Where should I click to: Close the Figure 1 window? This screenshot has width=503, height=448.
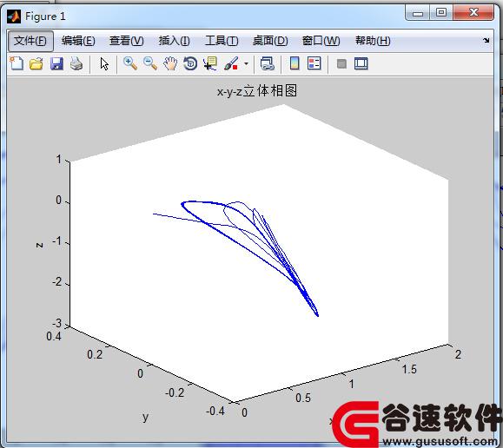pyautogui.click(x=473, y=13)
